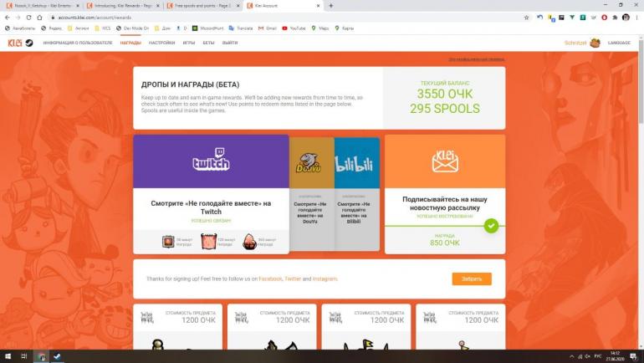Open a new browser tab
This screenshot has height=363, width=644.
pyautogui.click(x=331, y=6)
